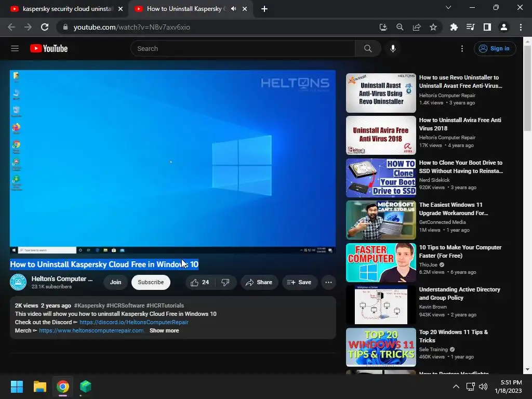Screen dimensions: 532x399
Task: Sign in to YouTube
Action: 495,48
